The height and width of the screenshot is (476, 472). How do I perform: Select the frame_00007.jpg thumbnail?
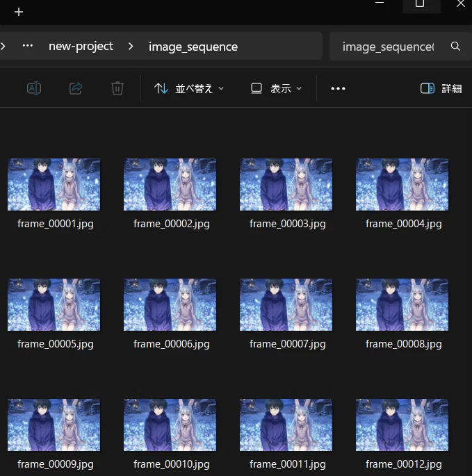[x=286, y=304]
